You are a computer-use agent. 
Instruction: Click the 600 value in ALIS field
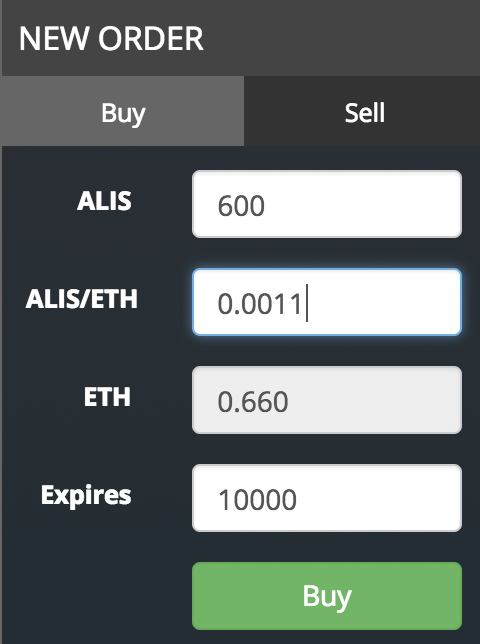[x=241, y=206]
